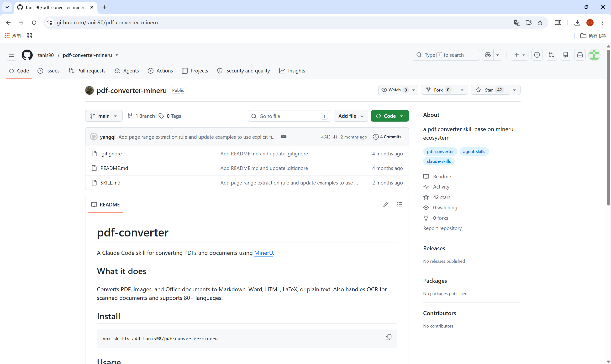This screenshot has height=364, width=611.
Task: Click the GitHub Octocat logo
Action: point(27,55)
